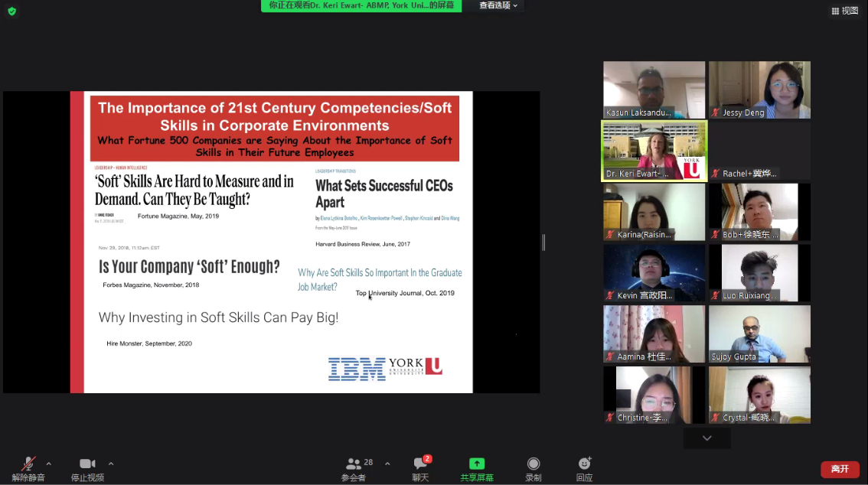
Task: Click the slide's red title banner
Action: [x=275, y=129]
